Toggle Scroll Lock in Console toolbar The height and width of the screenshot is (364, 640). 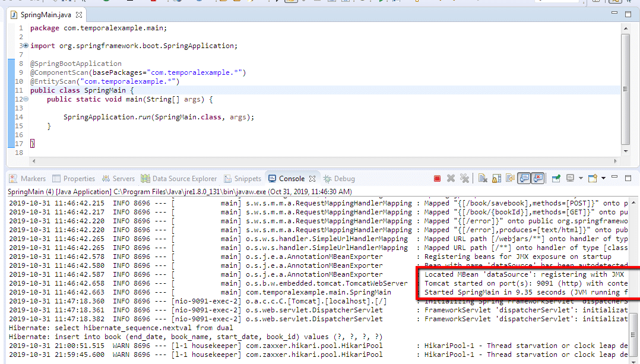coord(496,178)
